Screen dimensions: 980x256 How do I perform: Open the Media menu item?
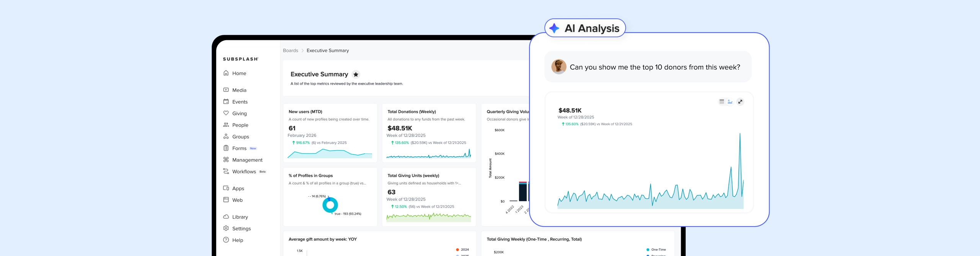(x=239, y=90)
